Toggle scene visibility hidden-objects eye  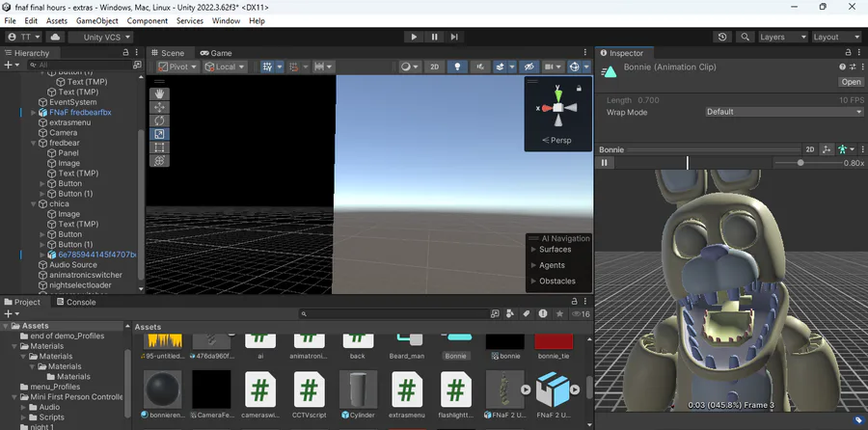click(529, 67)
